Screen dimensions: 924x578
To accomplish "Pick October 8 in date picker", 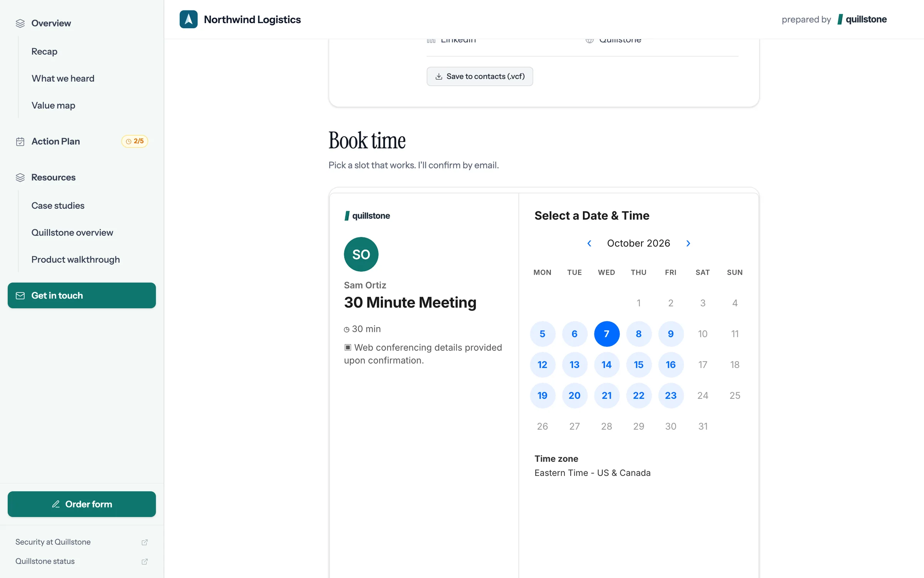I will (x=639, y=334).
